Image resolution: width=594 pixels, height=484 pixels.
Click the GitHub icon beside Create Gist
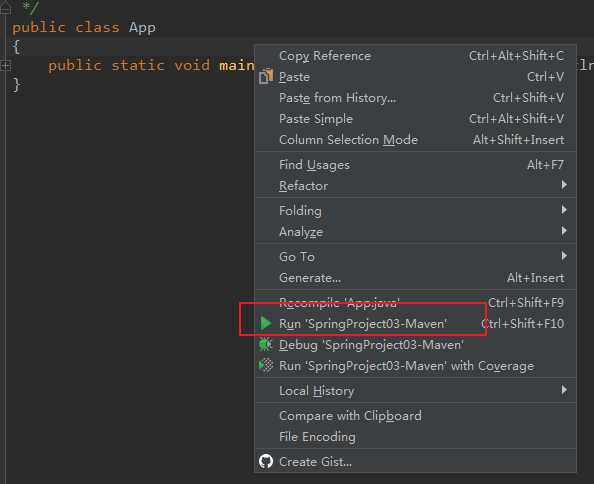[266, 461]
